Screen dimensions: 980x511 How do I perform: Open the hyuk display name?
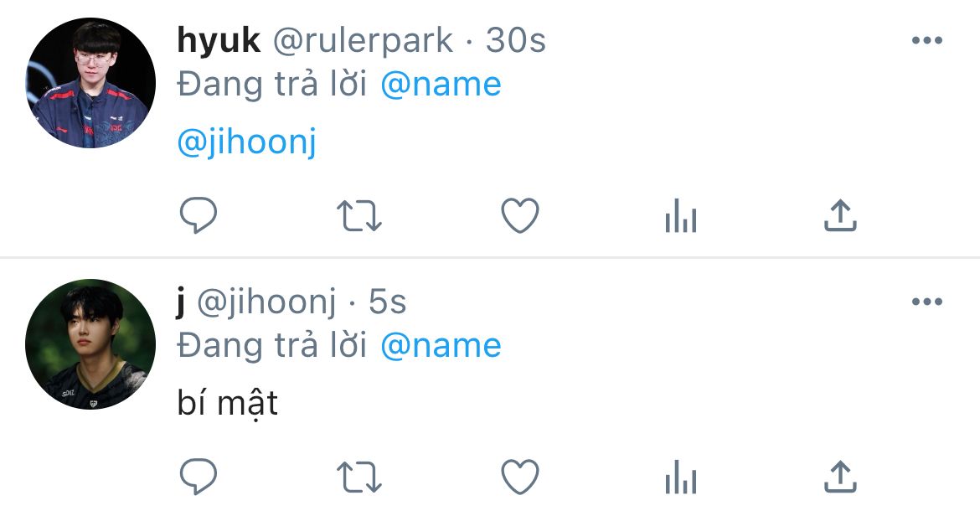tap(219, 40)
